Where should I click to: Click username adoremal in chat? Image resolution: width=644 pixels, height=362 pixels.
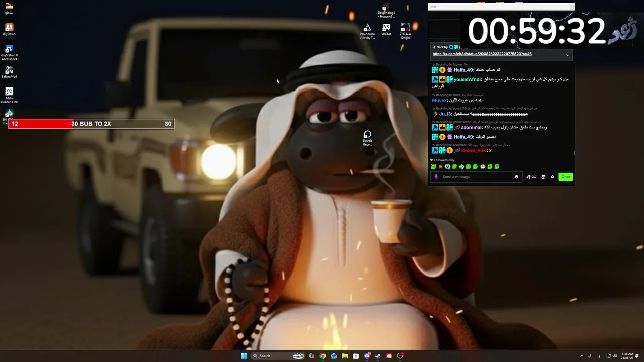pos(472,127)
